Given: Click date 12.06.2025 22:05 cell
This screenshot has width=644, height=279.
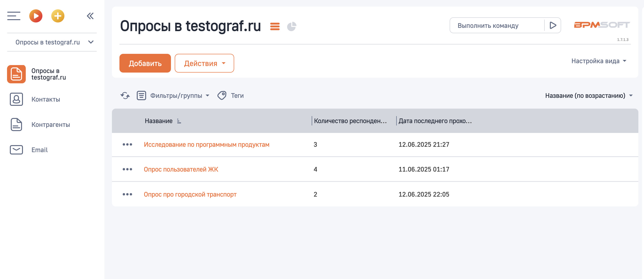Looking at the screenshot, I should 424,194.
